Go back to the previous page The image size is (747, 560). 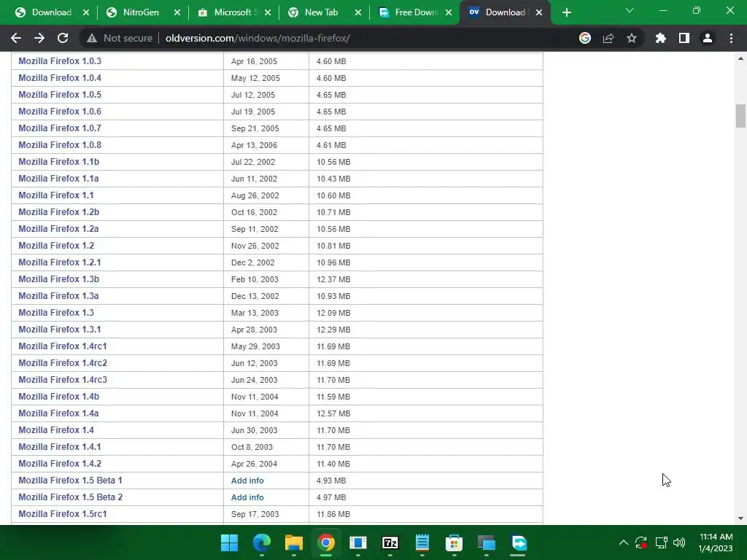16,38
